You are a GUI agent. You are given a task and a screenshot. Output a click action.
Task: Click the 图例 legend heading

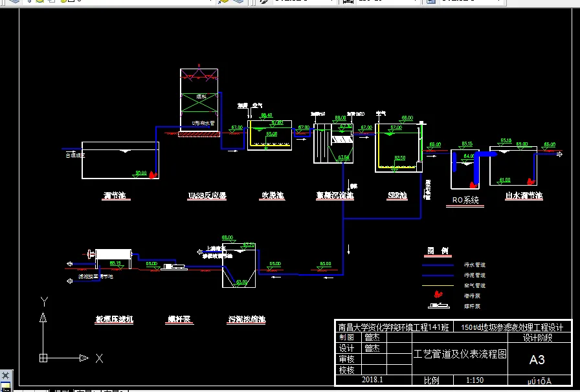tap(438, 251)
